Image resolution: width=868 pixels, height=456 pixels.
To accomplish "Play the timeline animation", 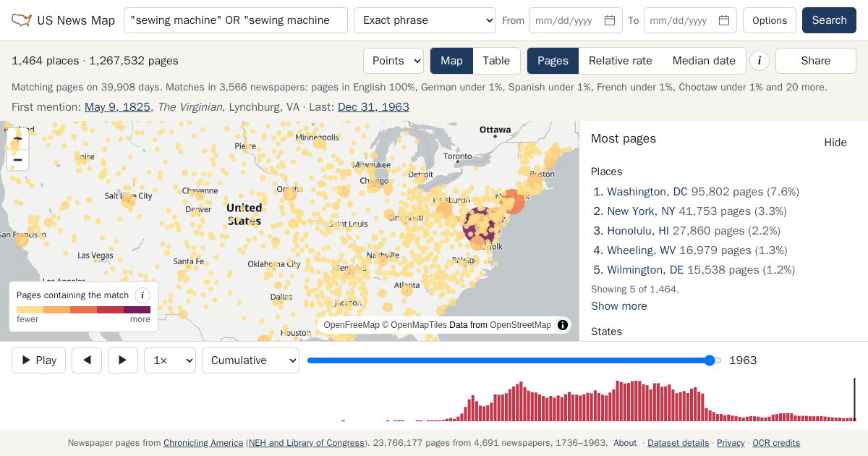I will tap(38, 360).
